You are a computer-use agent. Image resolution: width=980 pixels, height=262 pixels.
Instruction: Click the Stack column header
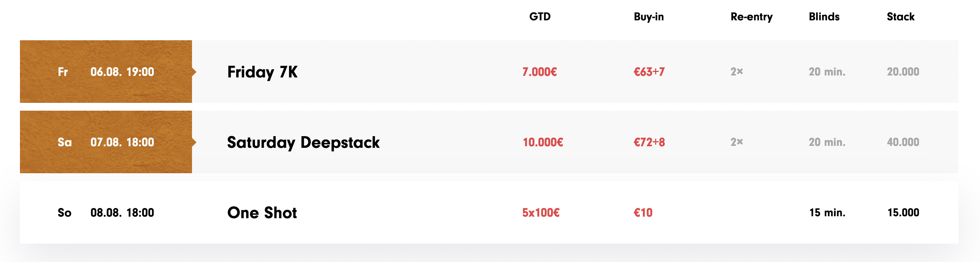[900, 17]
